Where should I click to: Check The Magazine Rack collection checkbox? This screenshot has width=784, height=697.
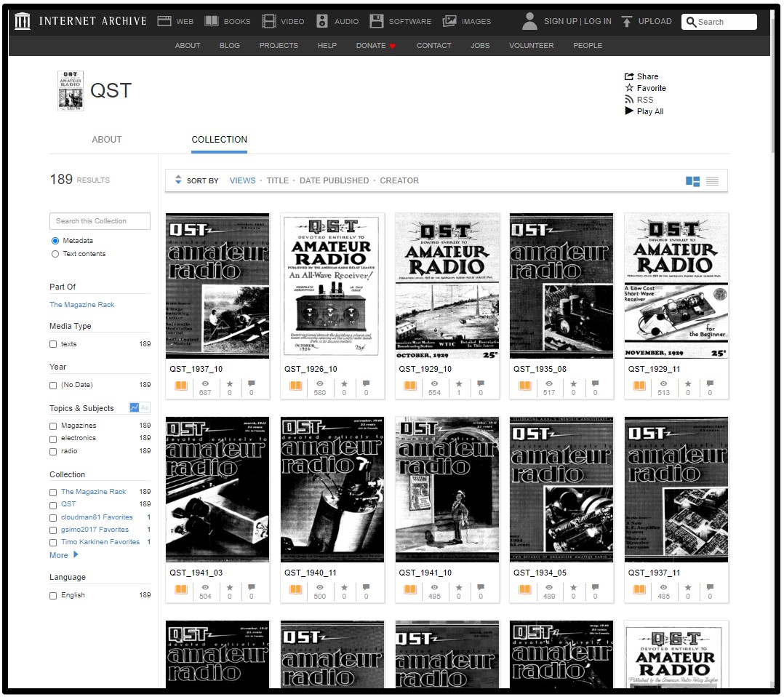pyautogui.click(x=53, y=493)
